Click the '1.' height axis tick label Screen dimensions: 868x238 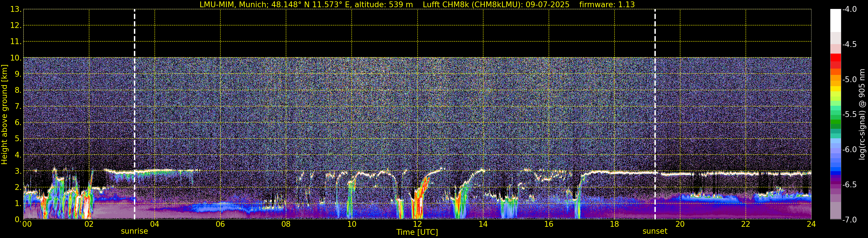click(x=18, y=203)
